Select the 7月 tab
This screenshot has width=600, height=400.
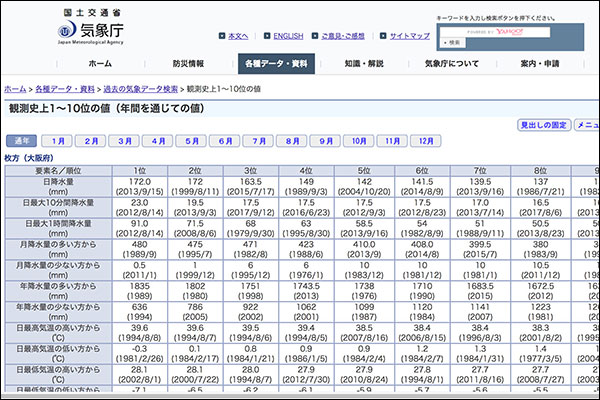click(258, 141)
